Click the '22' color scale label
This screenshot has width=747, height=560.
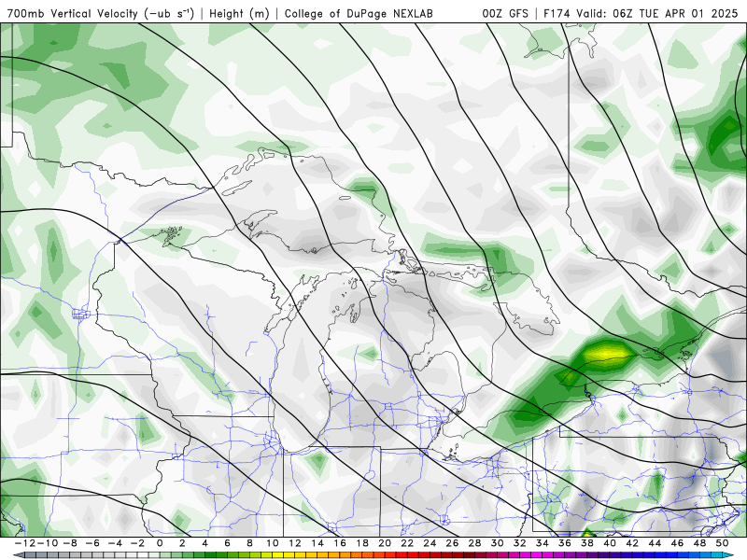click(x=407, y=543)
